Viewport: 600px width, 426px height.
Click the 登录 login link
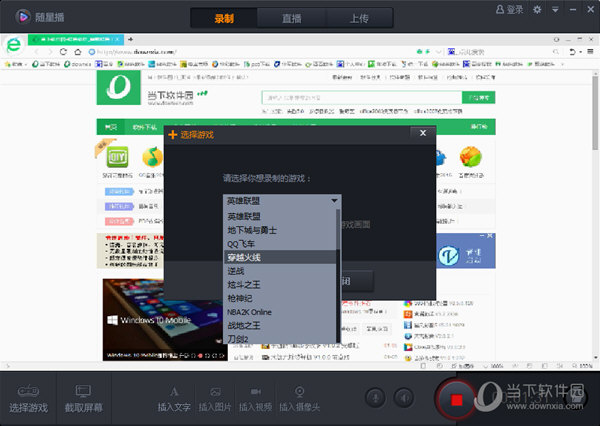coord(511,10)
